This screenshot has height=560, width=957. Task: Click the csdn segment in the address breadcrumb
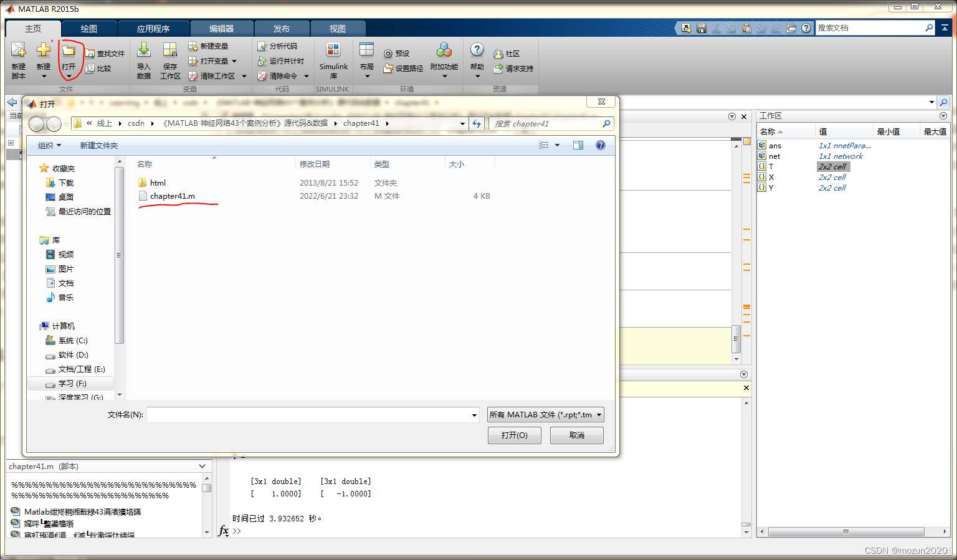coord(136,123)
